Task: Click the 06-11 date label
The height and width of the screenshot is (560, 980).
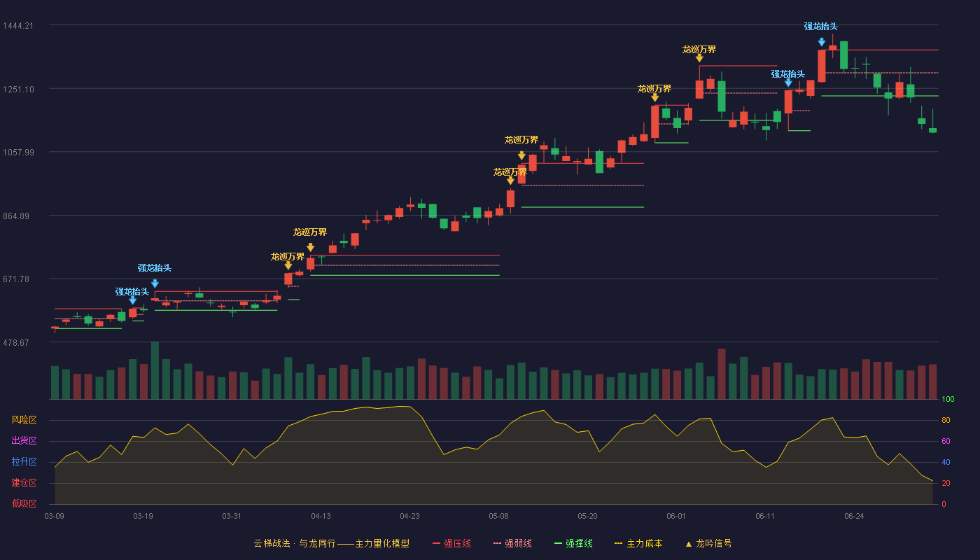Action: [765, 516]
